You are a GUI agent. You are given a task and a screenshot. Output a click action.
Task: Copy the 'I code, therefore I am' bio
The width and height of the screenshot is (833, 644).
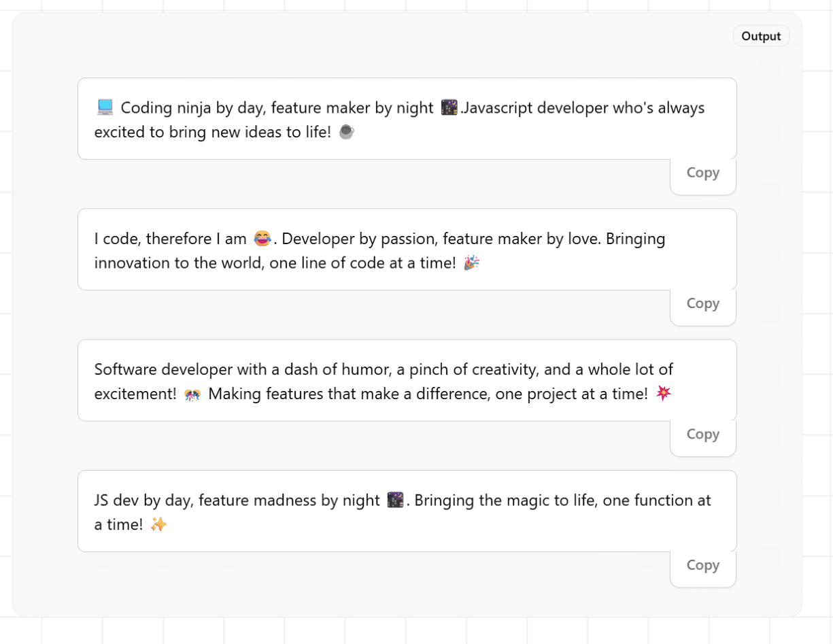coord(702,303)
